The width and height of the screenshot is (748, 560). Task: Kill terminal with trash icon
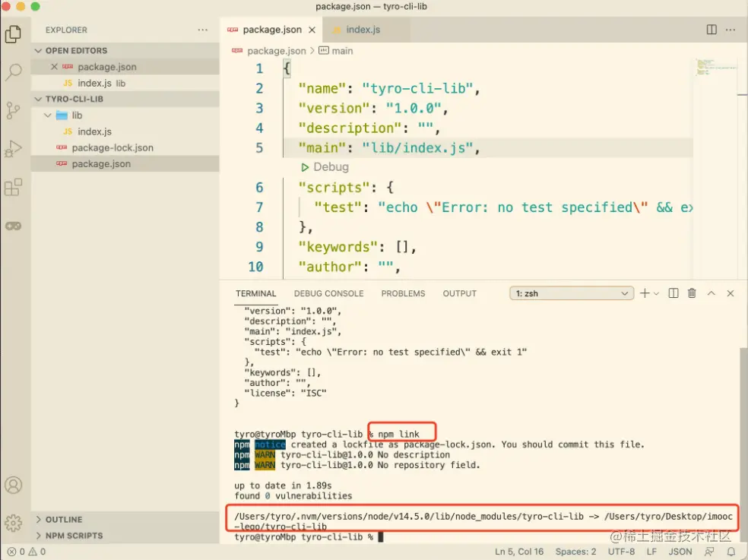click(x=692, y=293)
